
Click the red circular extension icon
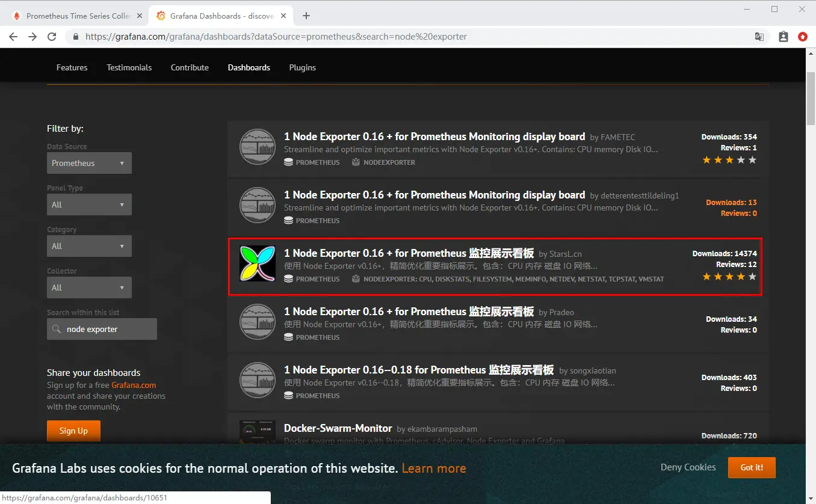point(802,37)
